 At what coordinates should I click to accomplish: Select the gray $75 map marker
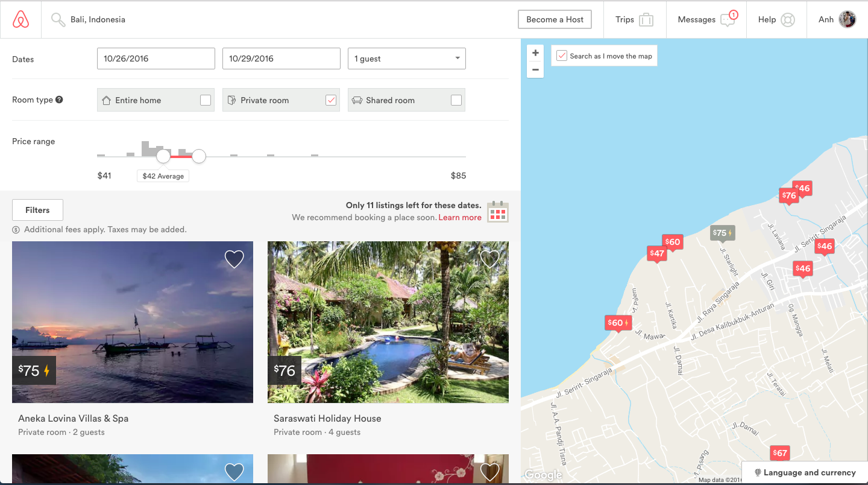click(x=722, y=233)
